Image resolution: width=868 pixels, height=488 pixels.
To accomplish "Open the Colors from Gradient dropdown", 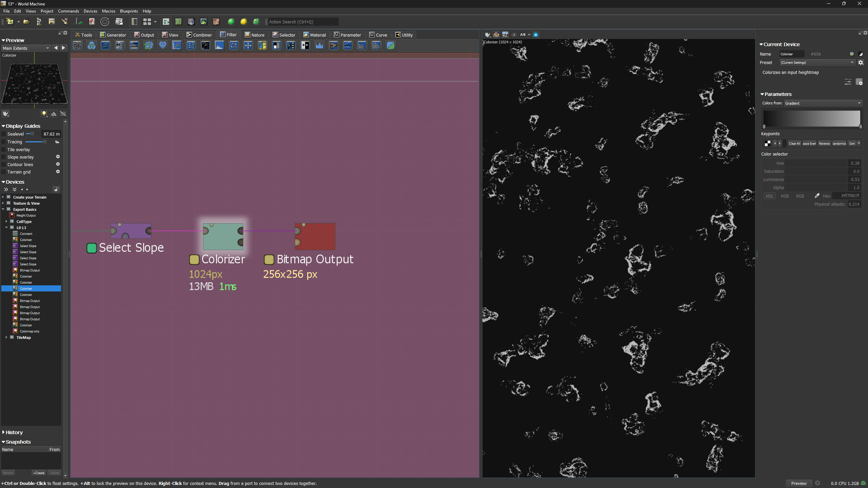I will [823, 103].
